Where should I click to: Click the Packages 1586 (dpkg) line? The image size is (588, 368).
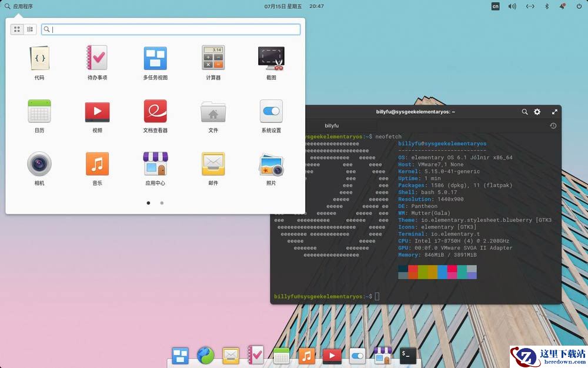point(455,185)
